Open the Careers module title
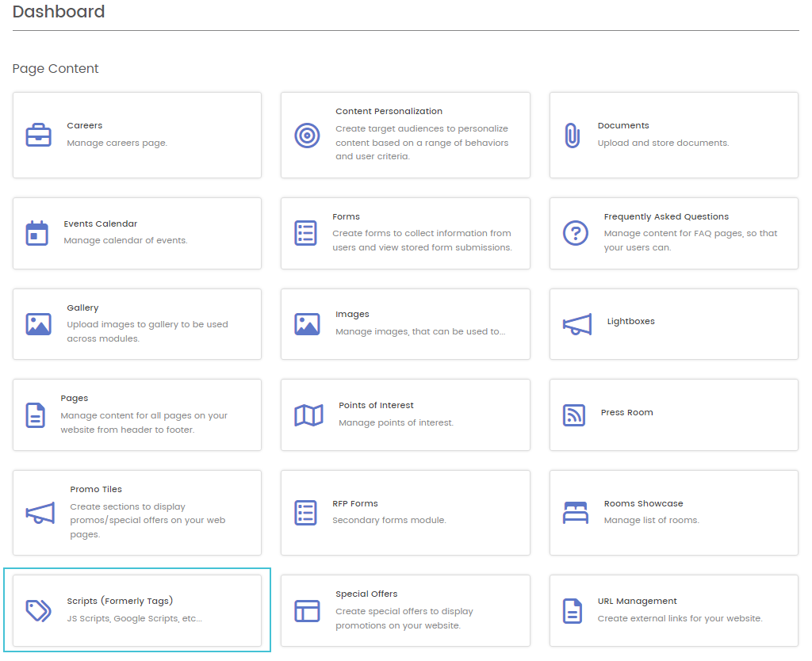812x661 pixels. 84,126
